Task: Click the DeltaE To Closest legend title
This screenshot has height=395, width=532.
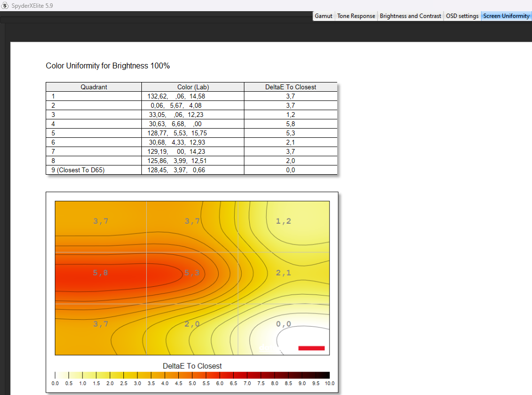Action: click(192, 366)
